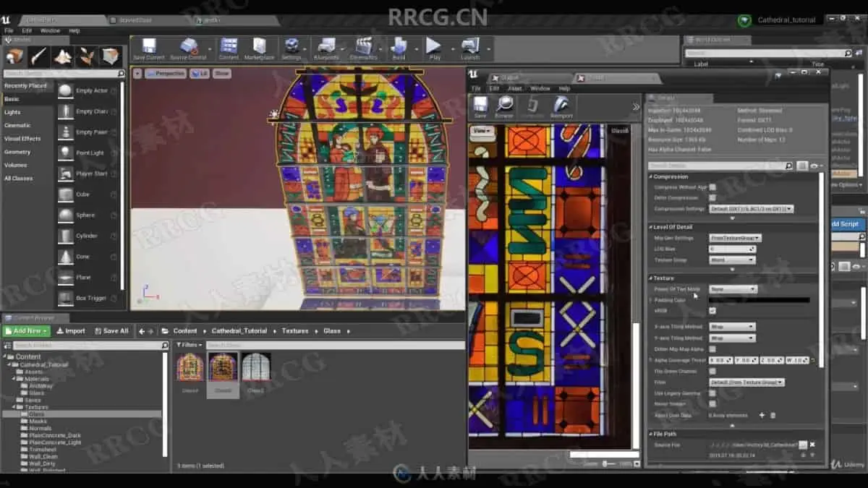This screenshot has height=488, width=868.
Task: Click Perspective viewport button
Action: [x=166, y=74]
